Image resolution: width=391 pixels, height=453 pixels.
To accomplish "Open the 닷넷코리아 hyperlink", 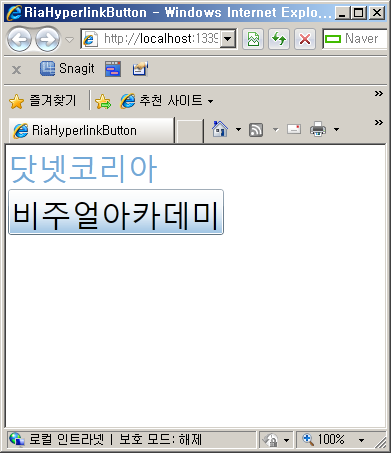I will [84, 169].
